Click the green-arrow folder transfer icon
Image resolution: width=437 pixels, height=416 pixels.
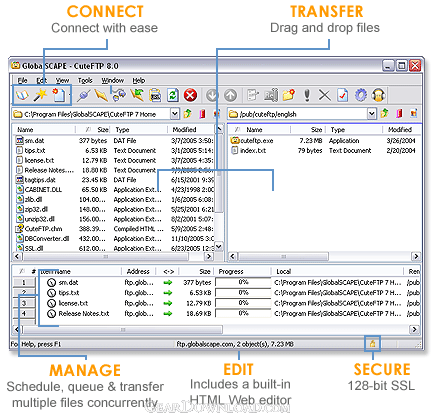pos(137,96)
